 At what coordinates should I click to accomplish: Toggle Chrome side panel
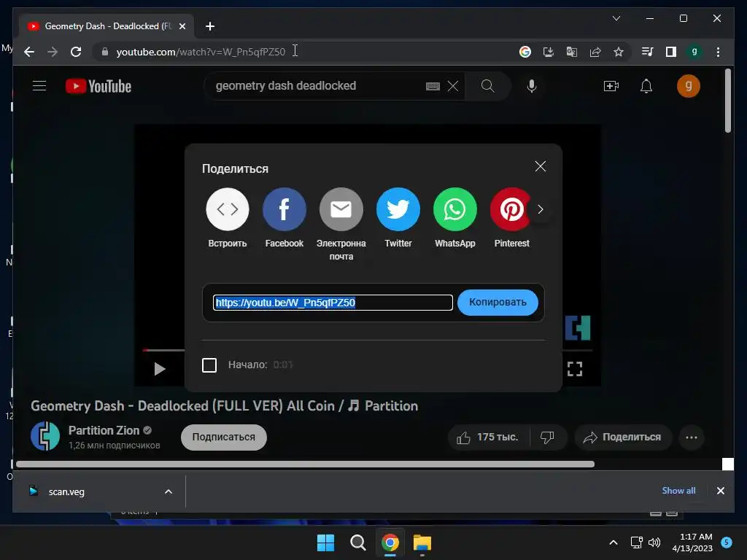click(671, 52)
